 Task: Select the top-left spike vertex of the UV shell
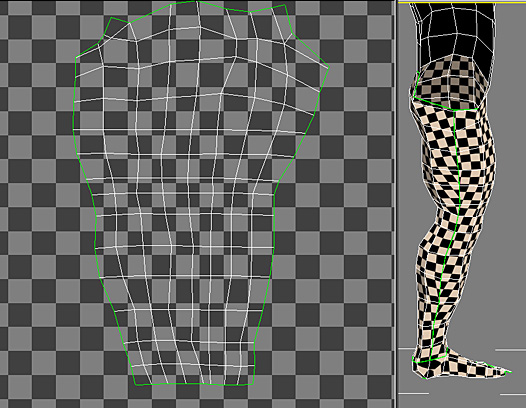[x=111, y=17]
